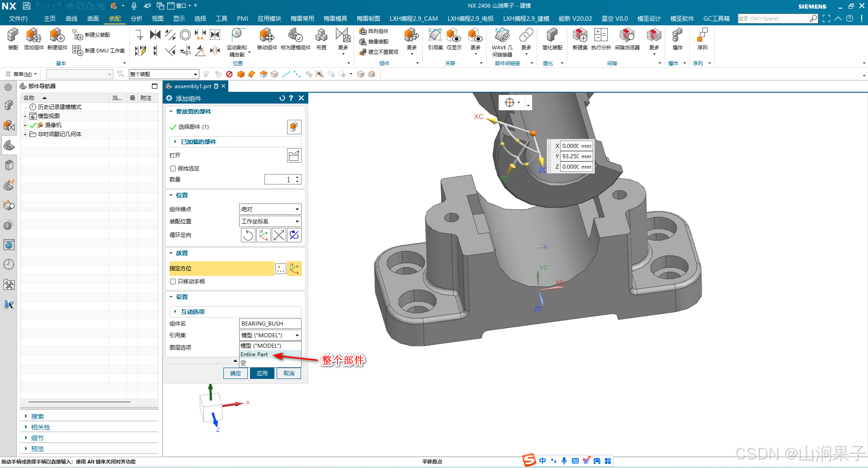868x468 pixels.
Task: Open the 布置 (Arrangements) tool
Action: 321,39
